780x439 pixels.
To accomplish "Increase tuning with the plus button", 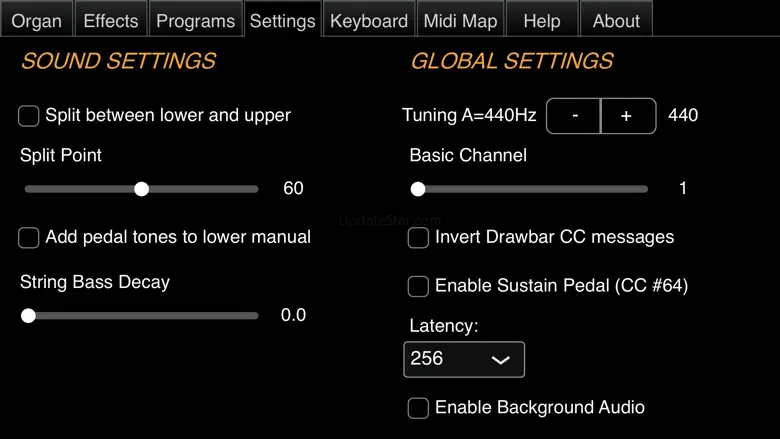I will click(627, 116).
